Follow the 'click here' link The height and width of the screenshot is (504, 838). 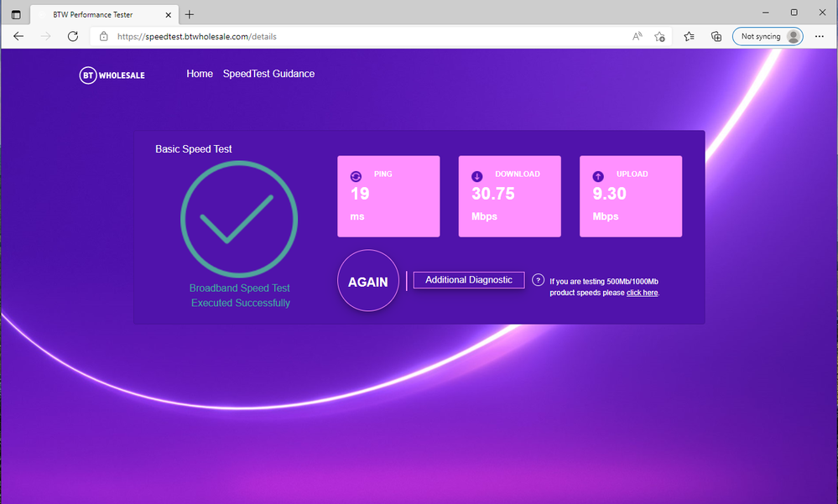642,293
